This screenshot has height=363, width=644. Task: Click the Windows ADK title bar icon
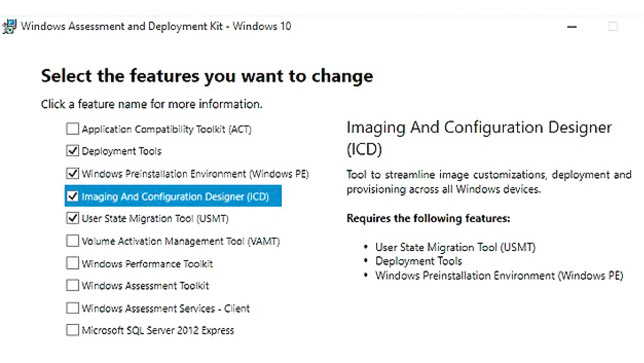(9, 26)
